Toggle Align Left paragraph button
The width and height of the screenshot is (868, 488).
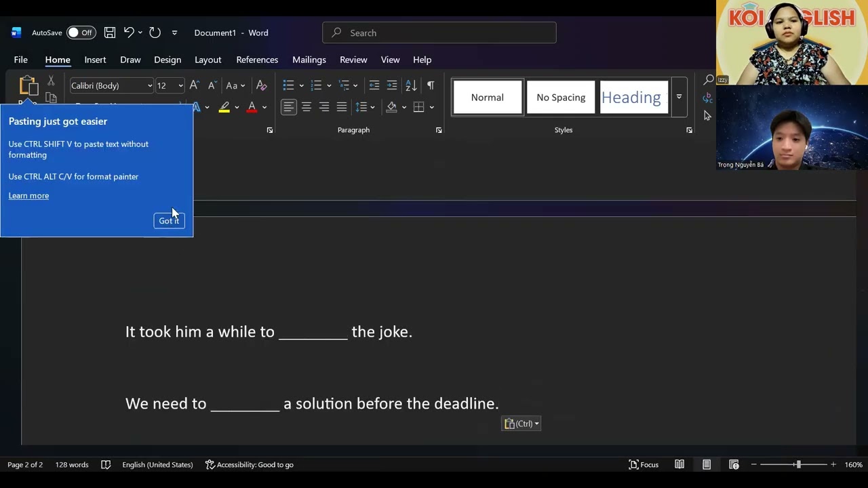(x=289, y=107)
